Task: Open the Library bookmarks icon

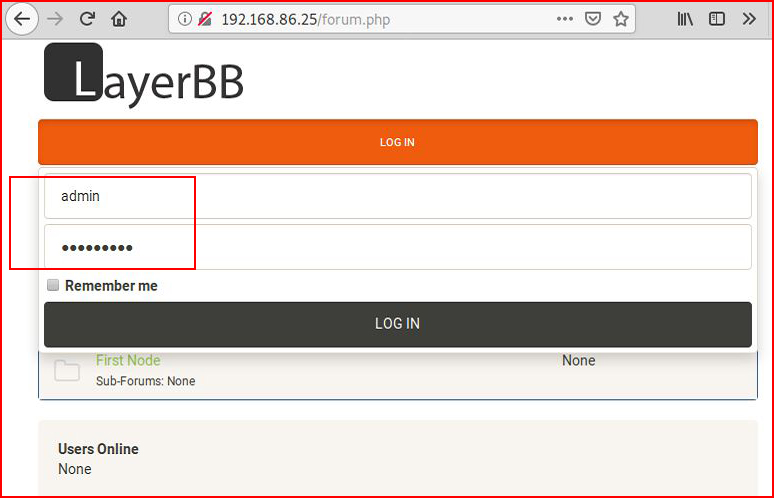Action: click(685, 19)
